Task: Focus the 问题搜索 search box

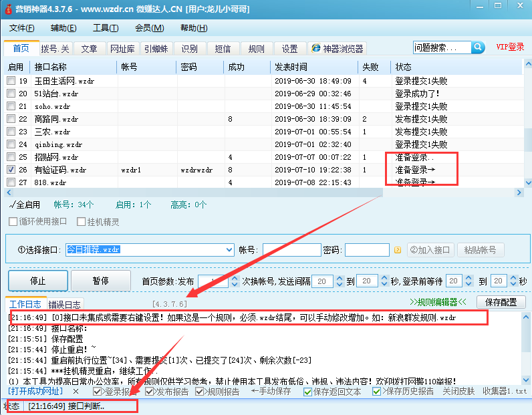Action: [442, 47]
